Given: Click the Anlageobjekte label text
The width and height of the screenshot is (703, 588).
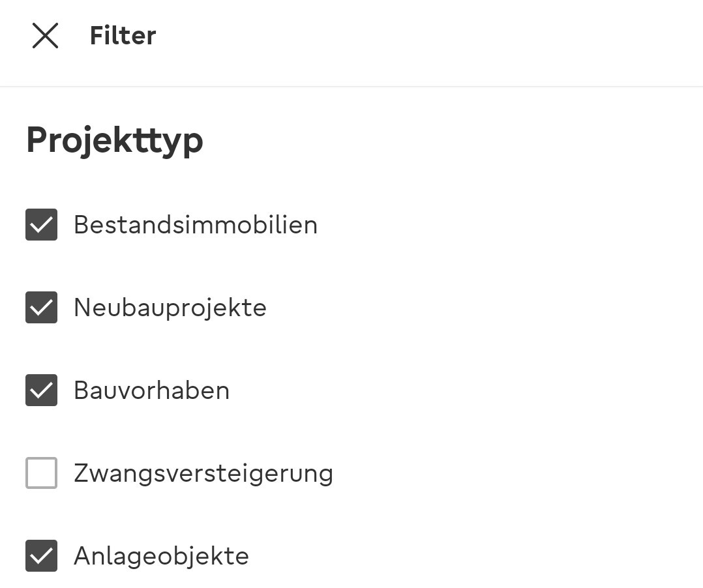Looking at the screenshot, I should [x=161, y=556].
